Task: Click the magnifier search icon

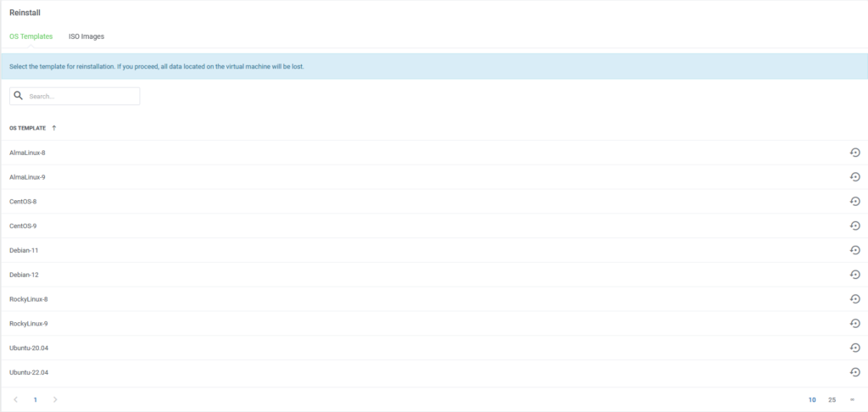Action: [x=19, y=96]
